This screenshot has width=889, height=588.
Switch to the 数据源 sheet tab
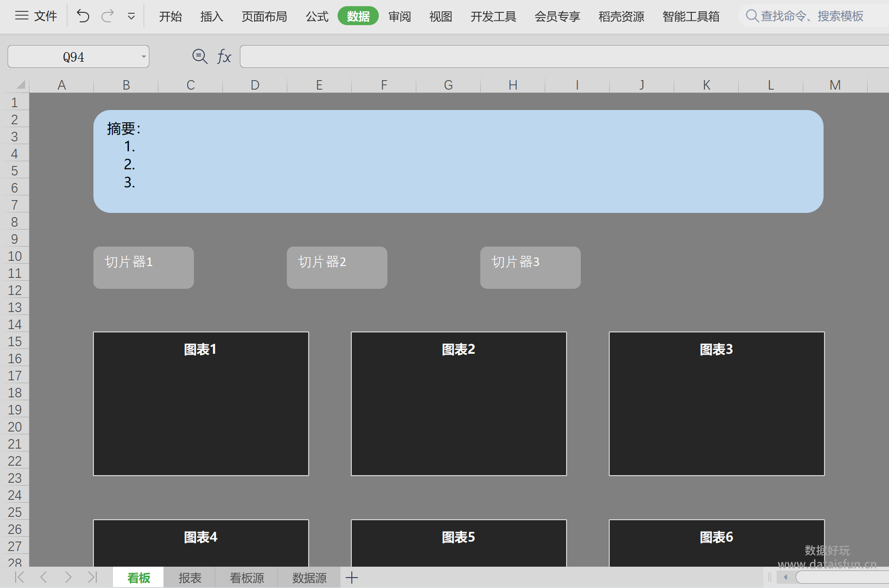(309, 578)
